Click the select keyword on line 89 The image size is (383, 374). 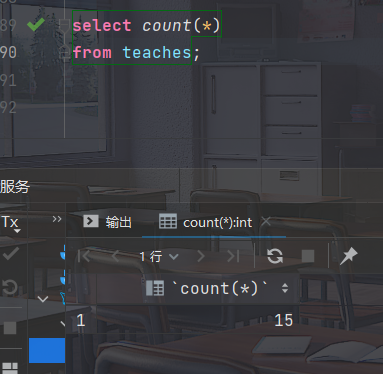pos(102,26)
